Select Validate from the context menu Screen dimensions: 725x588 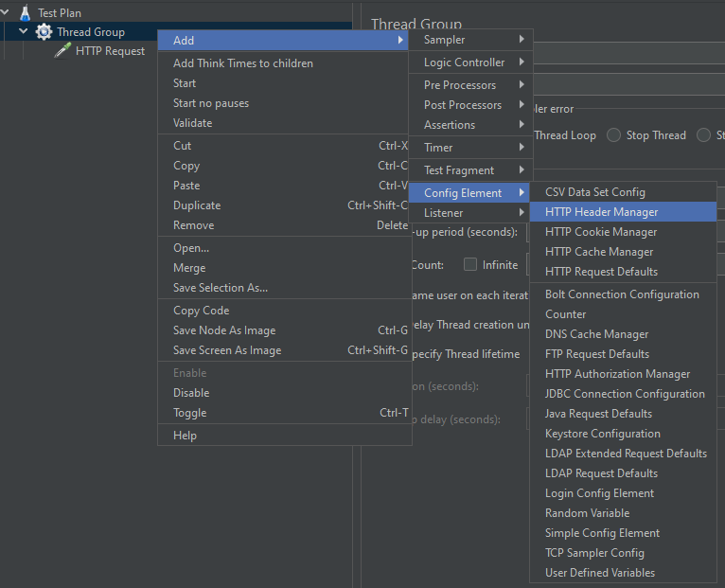point(283,123)
